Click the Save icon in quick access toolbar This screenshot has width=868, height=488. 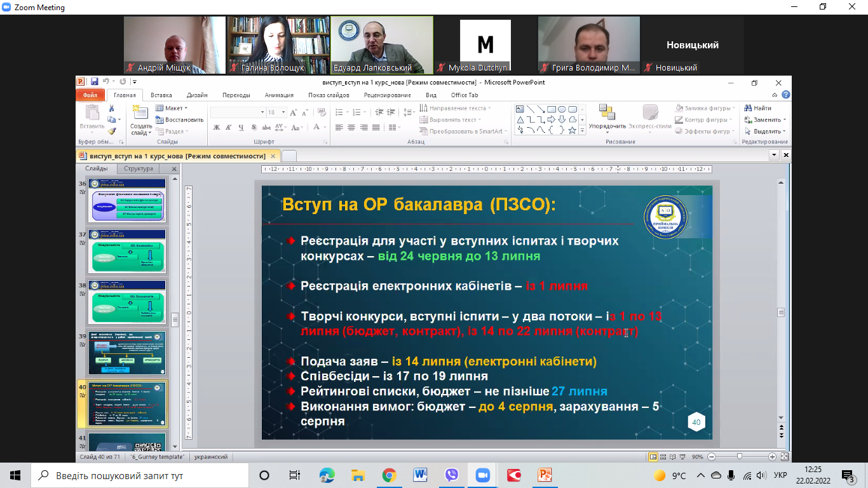pos(94,82)
